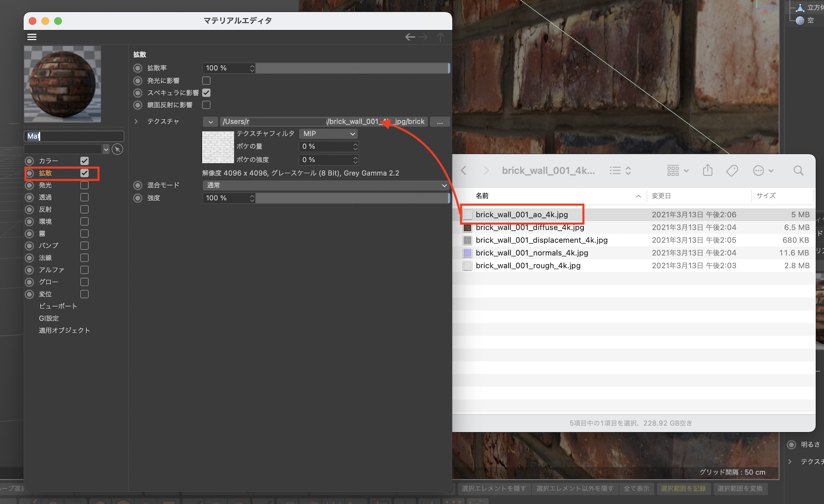Image resolution: width=824 pixels, height=504 pixels.
Task: Open Finder search magnifier icon
Action: [798, 170]
